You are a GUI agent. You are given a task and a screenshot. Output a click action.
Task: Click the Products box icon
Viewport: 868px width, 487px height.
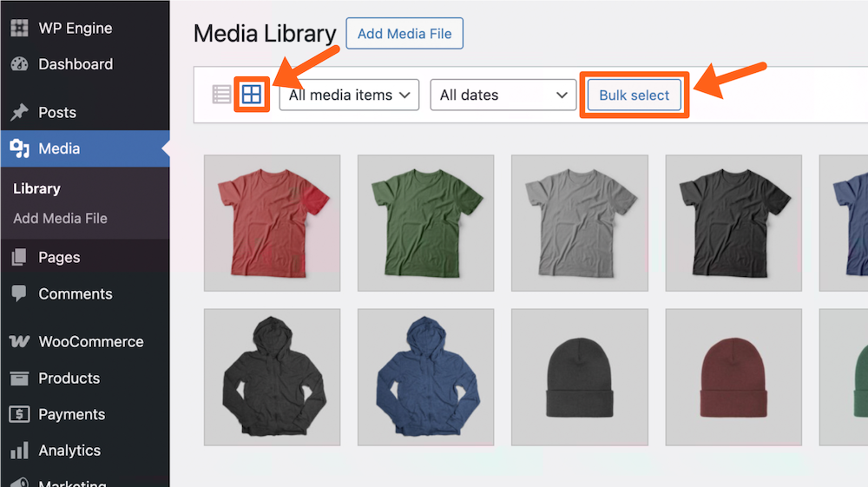pyautogui.click(x=19, y=378)
